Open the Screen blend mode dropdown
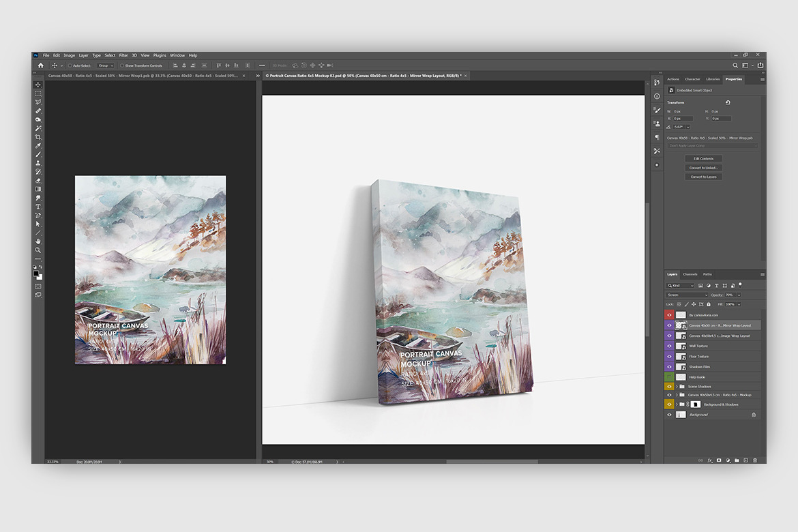The height and width of the screenshot is (532, 798). (688, 295)
